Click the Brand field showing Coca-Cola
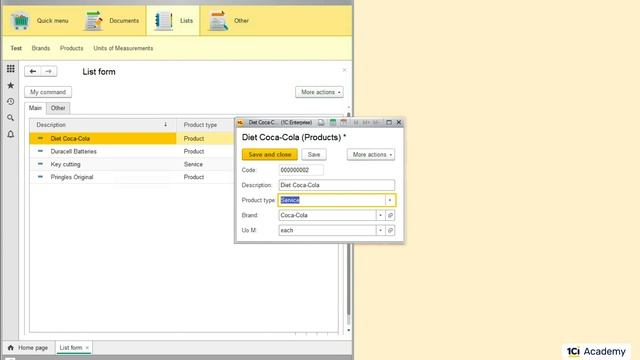640x360 pixels. 327,215
